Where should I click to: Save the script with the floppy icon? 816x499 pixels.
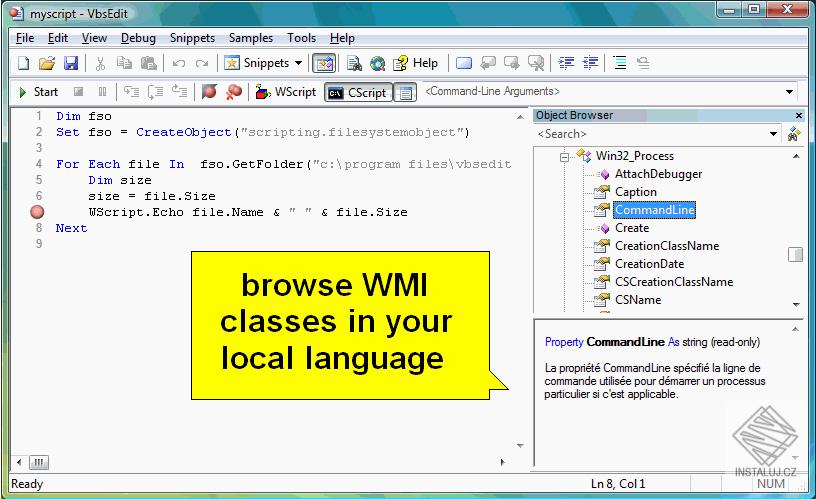[x=70, y=63]
